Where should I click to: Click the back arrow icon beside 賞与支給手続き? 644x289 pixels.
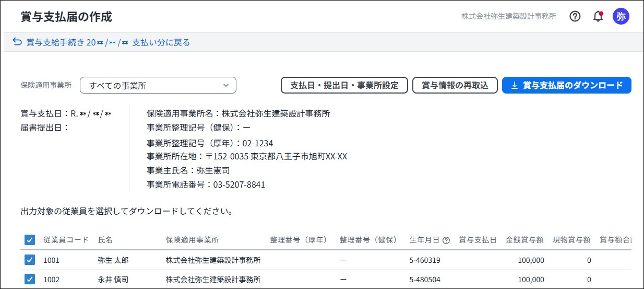(x=17, y=42)
